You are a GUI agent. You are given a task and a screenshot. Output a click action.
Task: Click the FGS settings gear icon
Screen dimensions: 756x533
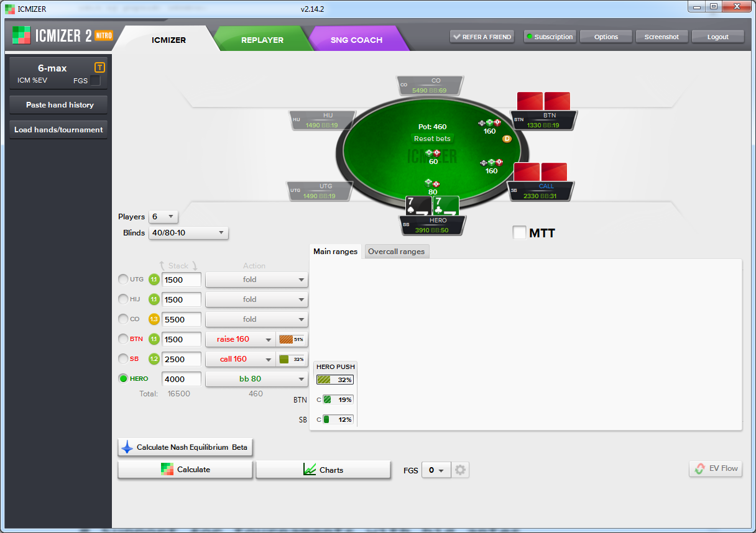tap(460, 470)
